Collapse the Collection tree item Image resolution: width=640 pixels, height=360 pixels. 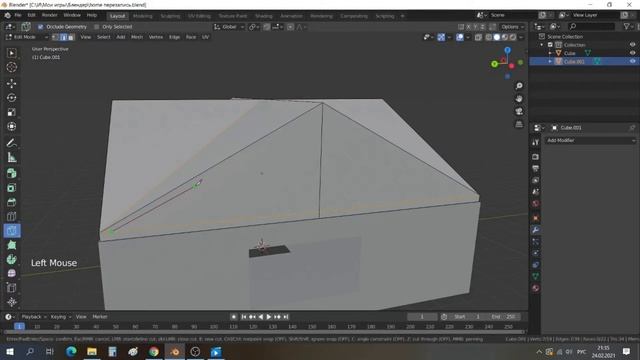(542, 45)
